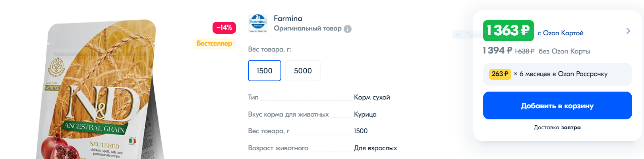Select the 5000 g weight option
The height and width of the screenshot is (159, 644).
(x=303, y=71)
